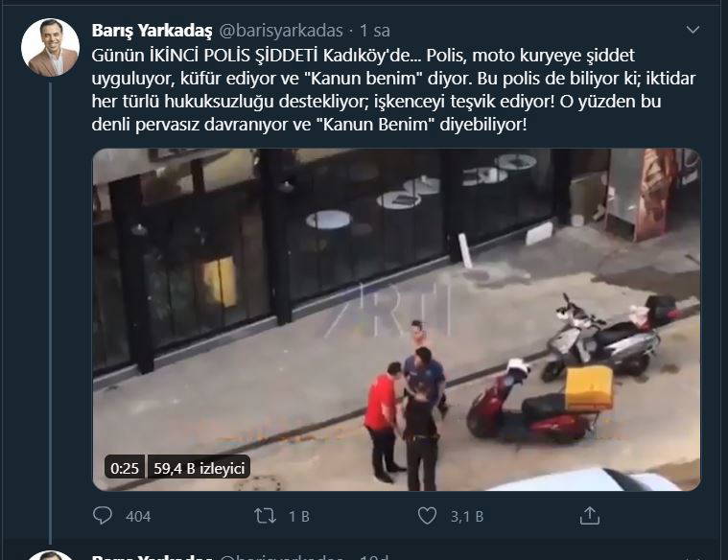Viewport: 728px width, 560px height.
Task: Play the embedded Kadıköy video
Action: [396, 319]
